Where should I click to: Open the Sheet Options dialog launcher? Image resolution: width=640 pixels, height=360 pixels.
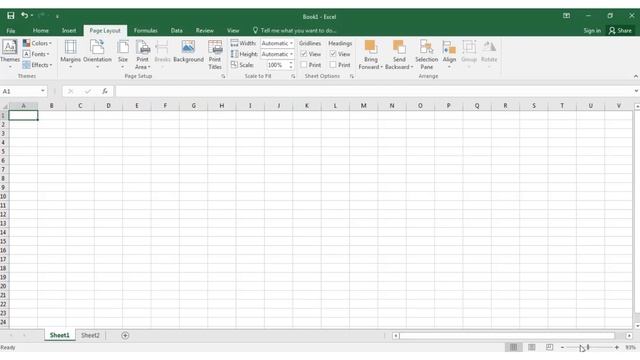351,76
